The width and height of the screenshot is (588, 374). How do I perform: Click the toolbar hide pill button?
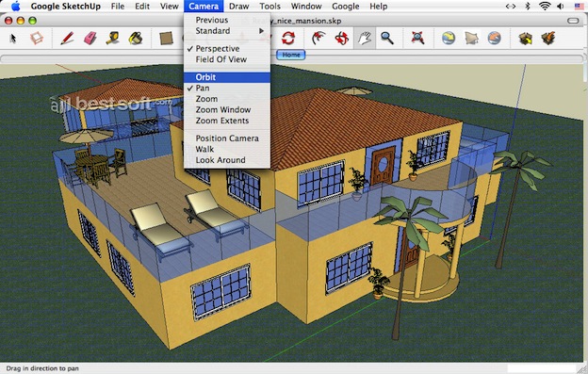coord(573,21)
